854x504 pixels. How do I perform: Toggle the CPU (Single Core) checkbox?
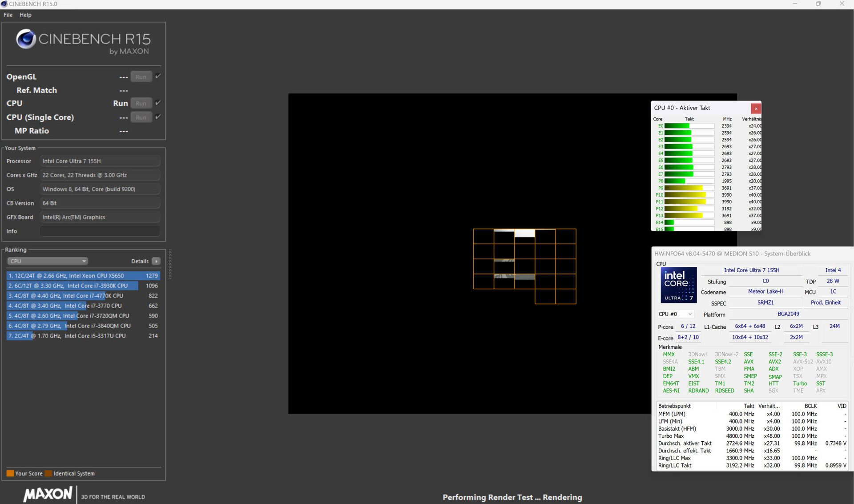(x=158, y=117)
